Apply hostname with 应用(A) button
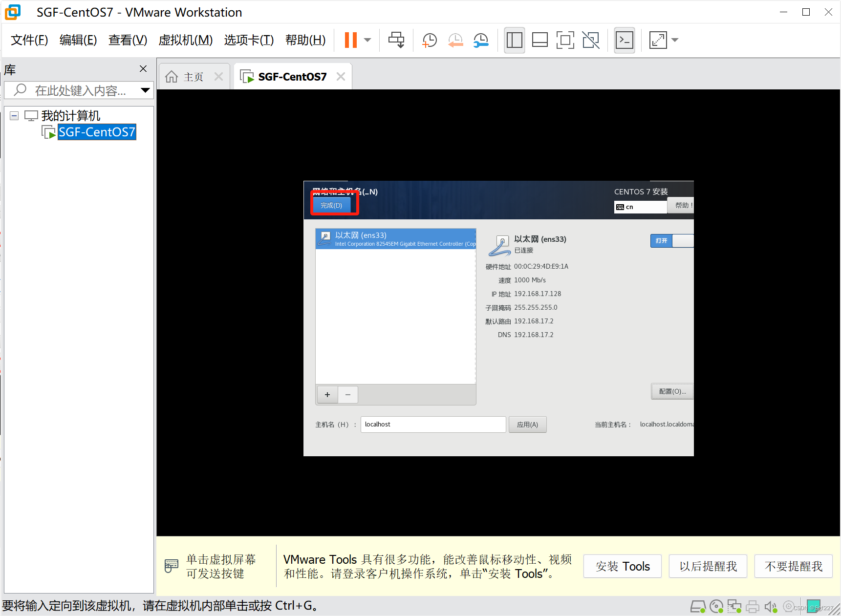The height and width of the screenshot is (616, 841). pyautogui.click(x=528, y=425)
